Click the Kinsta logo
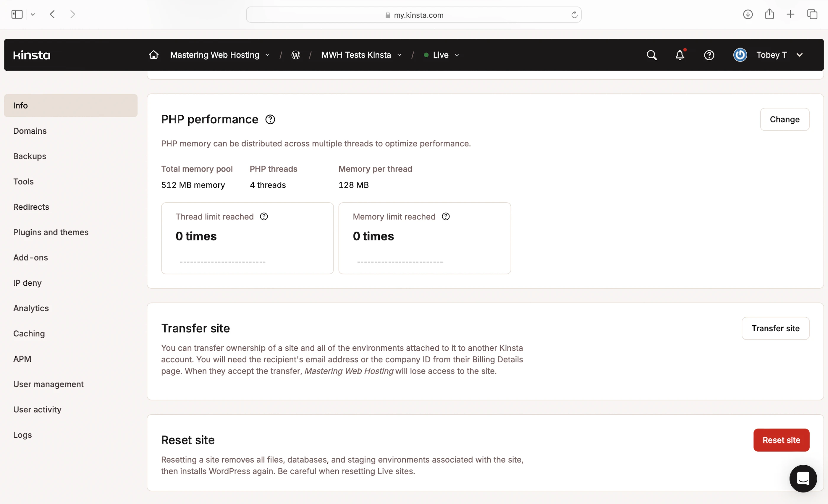The width and height of the screenshot is (828, 504). tap(32, 55)
